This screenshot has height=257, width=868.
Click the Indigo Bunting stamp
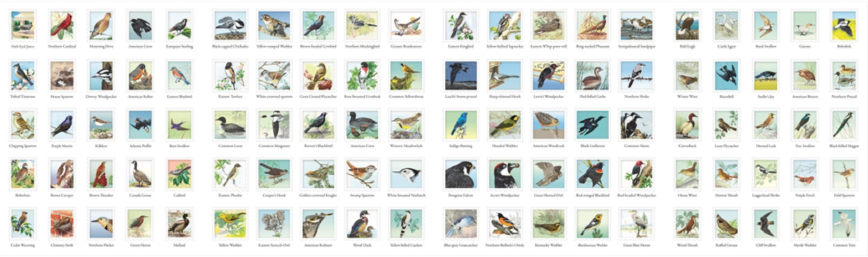(x=460, y=125)
